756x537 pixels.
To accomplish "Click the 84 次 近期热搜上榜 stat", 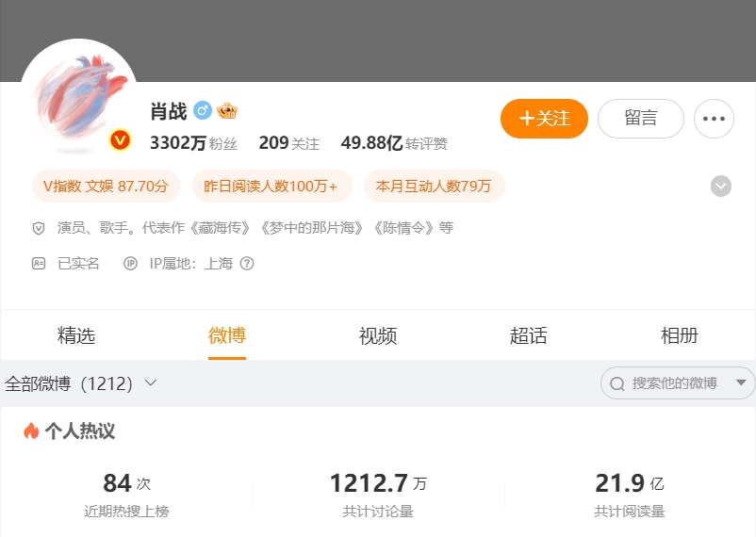I will [127, 495].
